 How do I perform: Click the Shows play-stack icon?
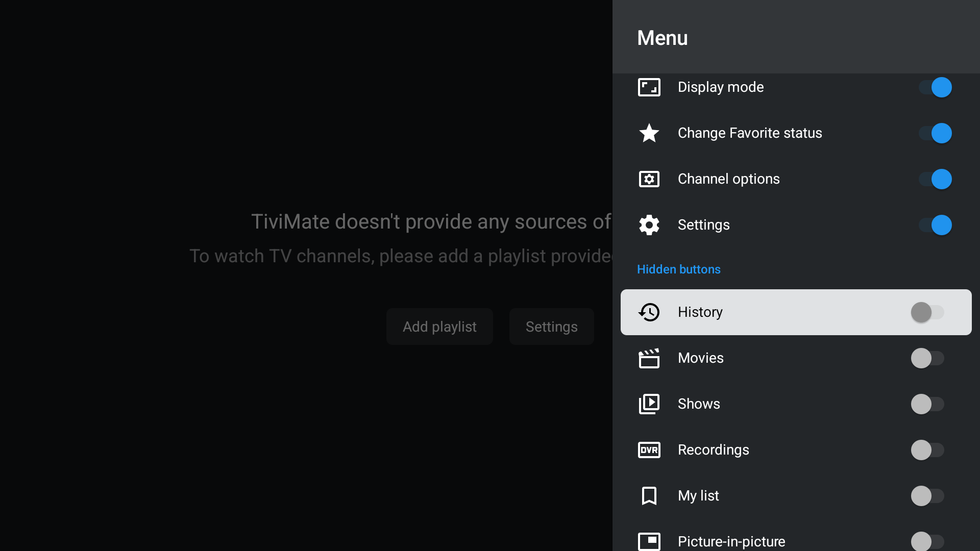[x=649, y=404]
